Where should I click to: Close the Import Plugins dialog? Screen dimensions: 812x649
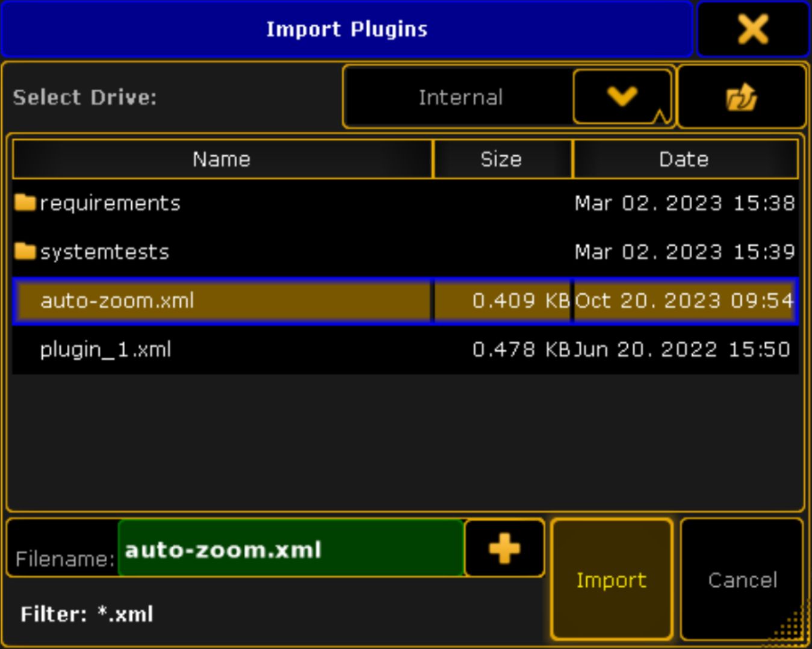(752, 29)
